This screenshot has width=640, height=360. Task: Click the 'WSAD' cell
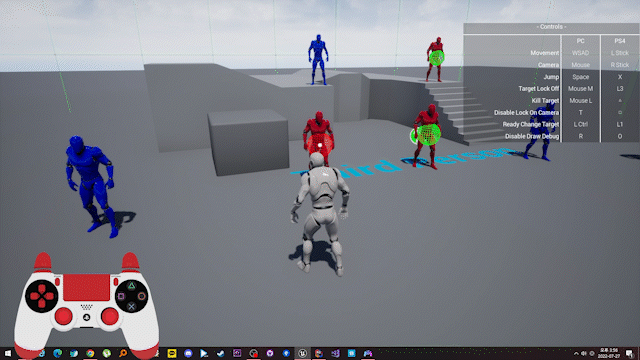tap(580, 53)
